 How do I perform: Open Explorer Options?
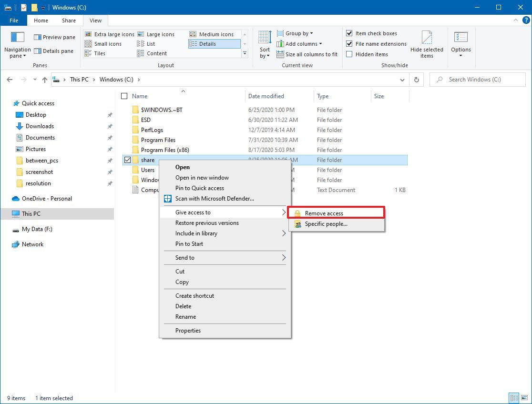(x=460, y=43)
